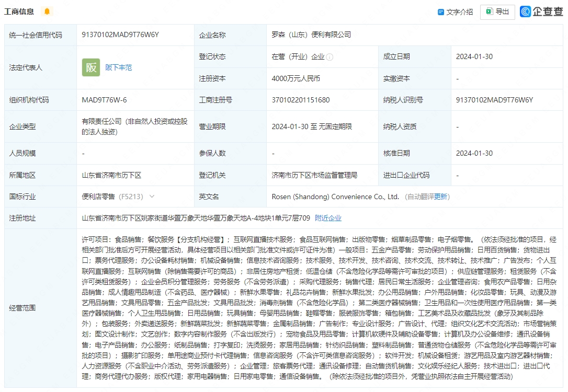Click the 更新 link after 自动翻译
This screenshot has height=392, width=568.
pyautogui.click(x=440, y=197)
